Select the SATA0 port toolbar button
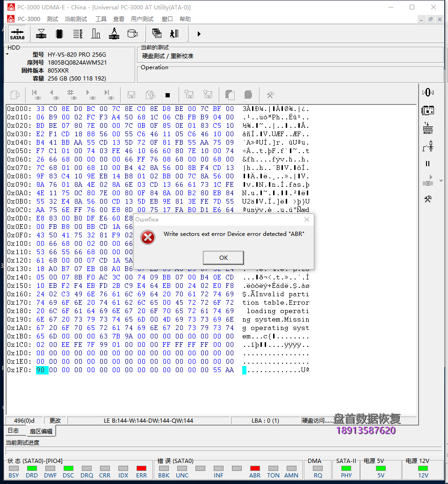The image size is (448, 484). point(17,34)
